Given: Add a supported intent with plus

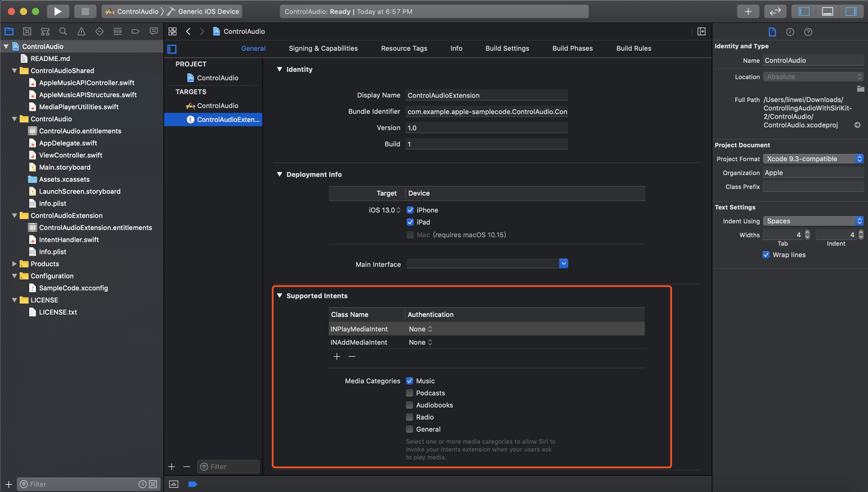Looking at the screenshot, I should click(x=337, y=357).
